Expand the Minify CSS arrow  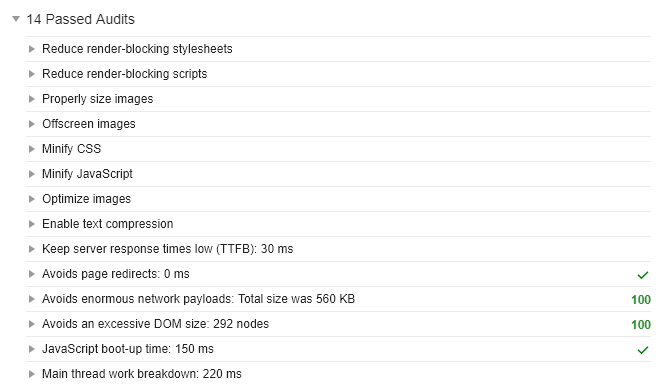pyautogui.click(x=31, y=149)
